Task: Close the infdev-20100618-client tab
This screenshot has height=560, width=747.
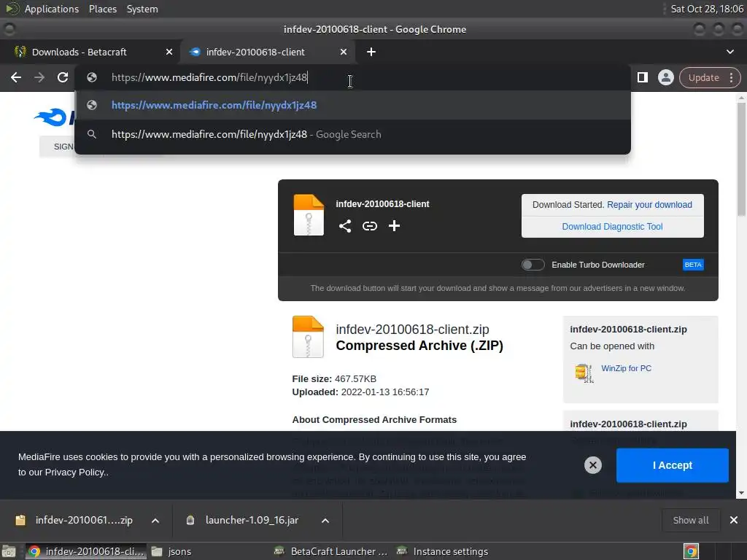Action: 343,52
